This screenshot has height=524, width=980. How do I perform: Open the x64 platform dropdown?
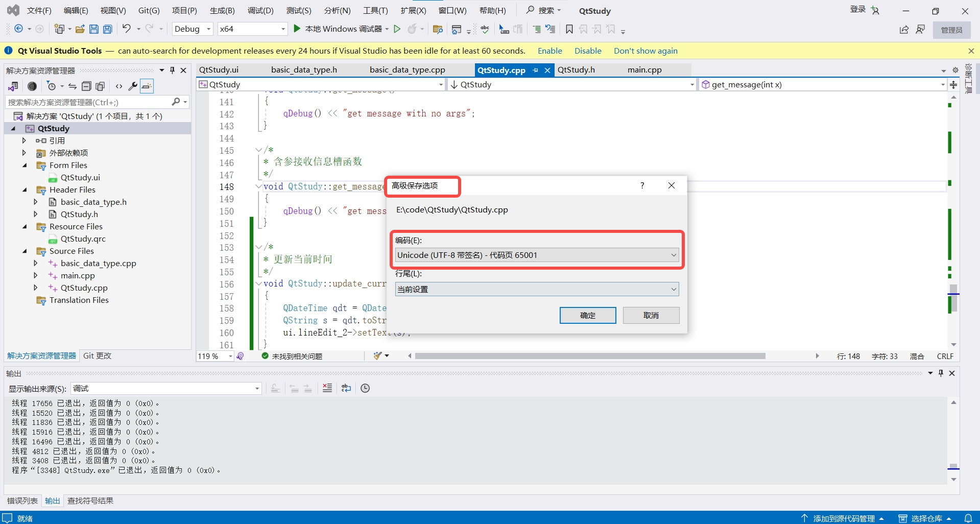[x=252, y=29]
